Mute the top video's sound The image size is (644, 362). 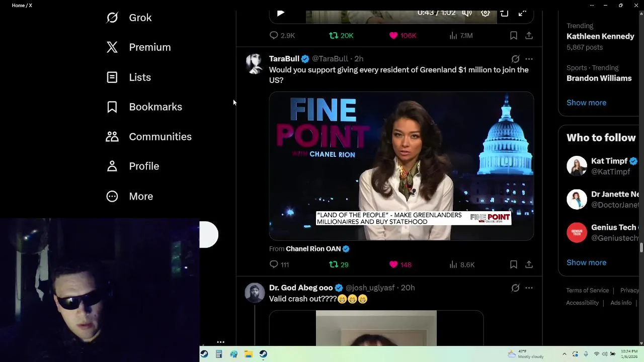[x=467, y=13]
